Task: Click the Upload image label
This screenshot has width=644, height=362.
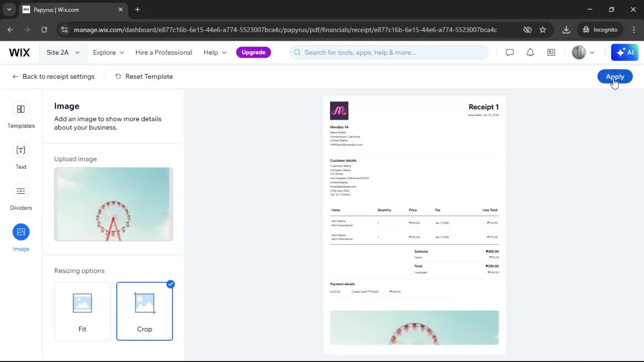Action: click(75, 159)
